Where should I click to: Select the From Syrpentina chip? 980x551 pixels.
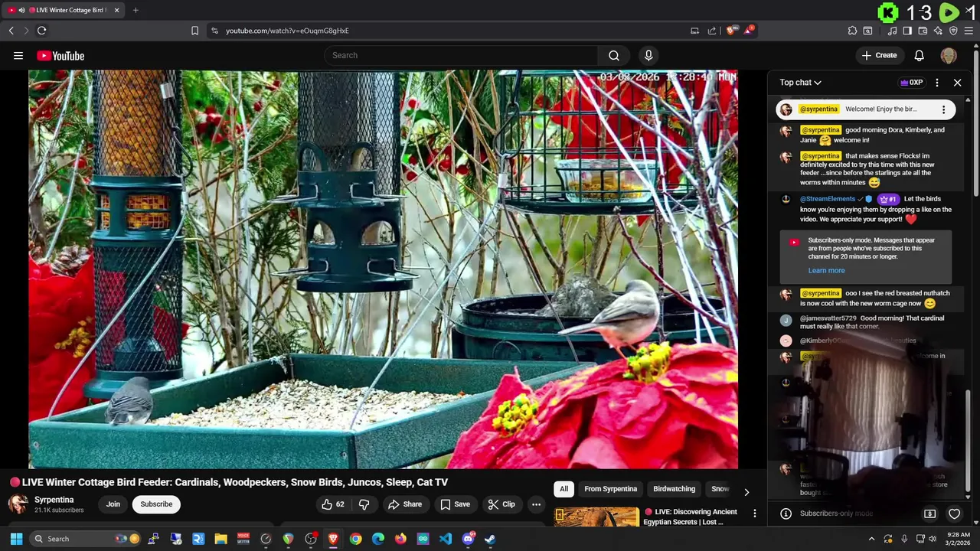[x=610, y=489]
